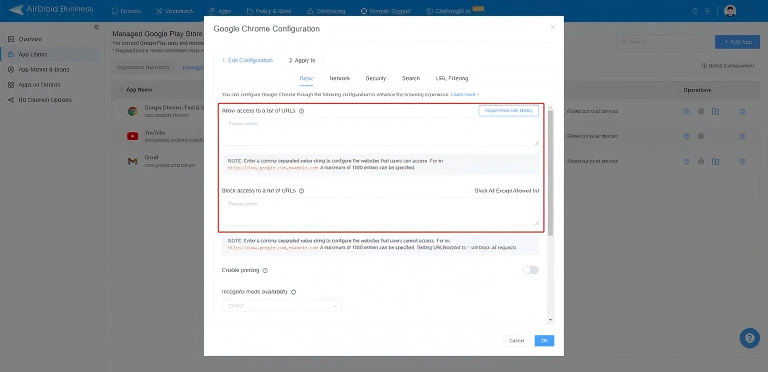Select the URL Filtering configuration tab

click(x=452, y=78)
